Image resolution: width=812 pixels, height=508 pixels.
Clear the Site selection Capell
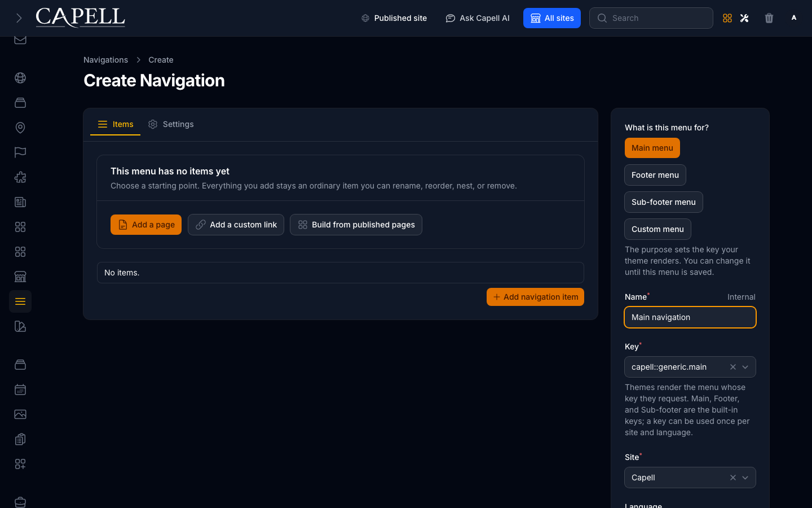pyautogui.click(x=733, y=478)
